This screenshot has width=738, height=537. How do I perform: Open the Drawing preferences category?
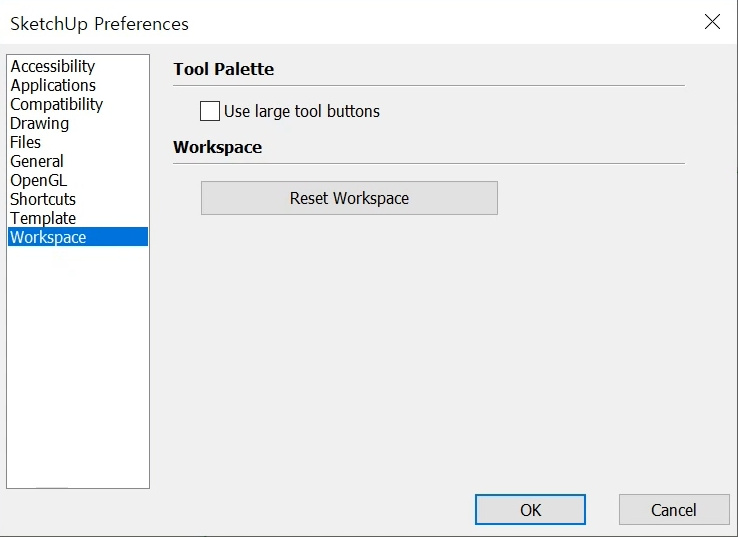coord(78,123)
